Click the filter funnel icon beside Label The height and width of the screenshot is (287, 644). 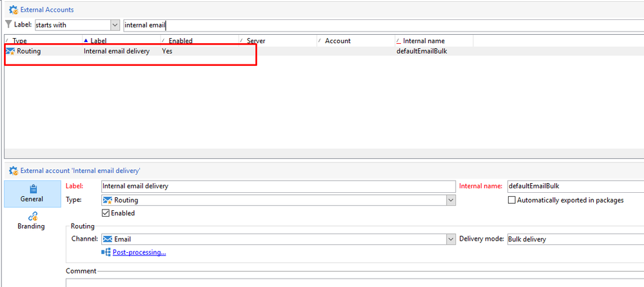[8, 25]
